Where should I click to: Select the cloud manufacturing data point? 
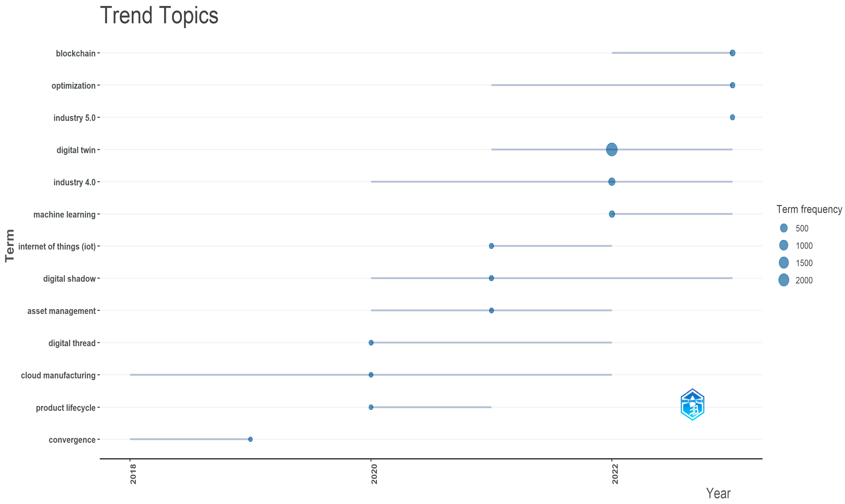371,375
